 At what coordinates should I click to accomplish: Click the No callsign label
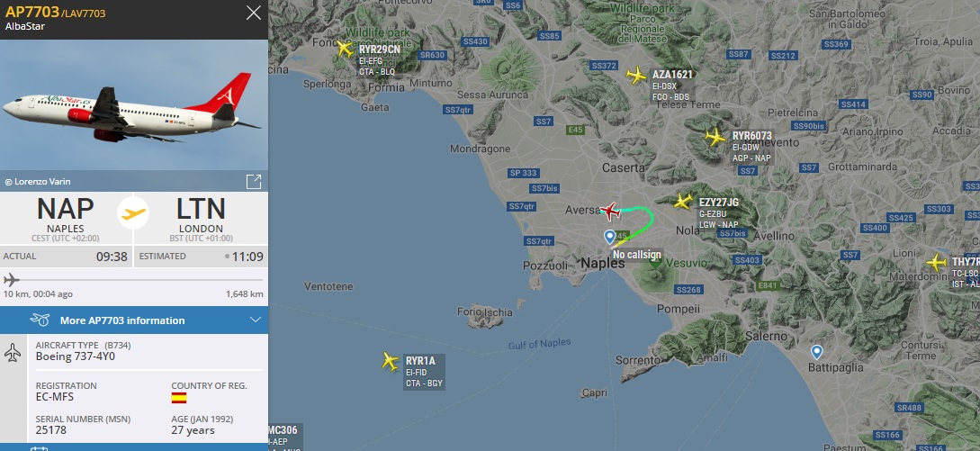637,255
